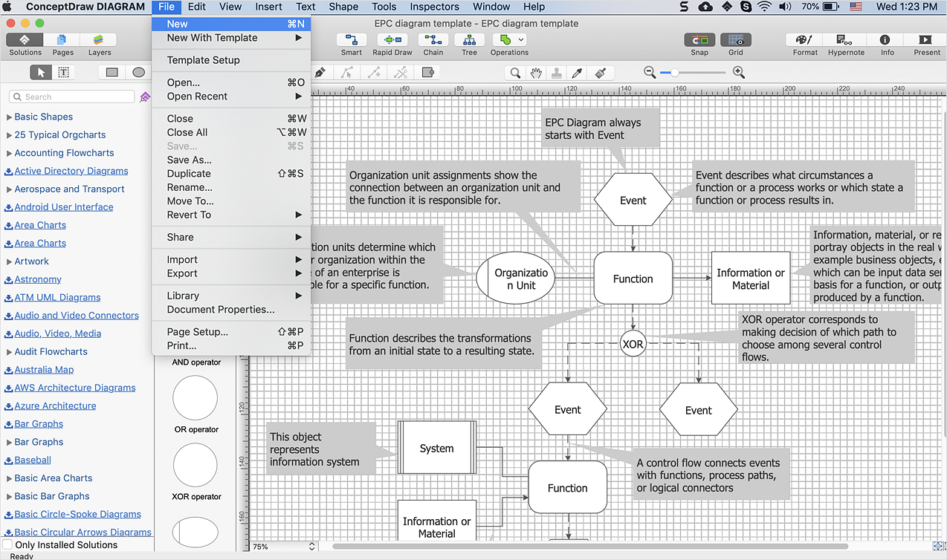947x560 pixels.
Task: Toggle Snap on or off
Action: point(699,40)
